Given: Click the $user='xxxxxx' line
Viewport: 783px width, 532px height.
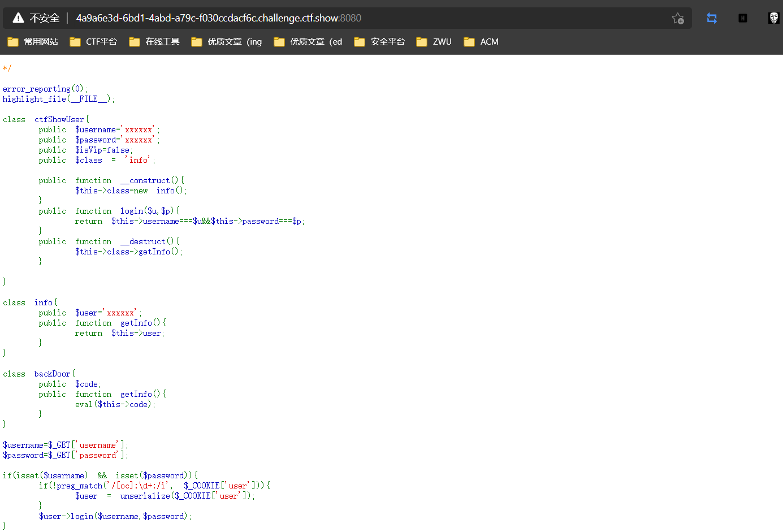Looking at the screenshot, I should click(x=90, y=313).
